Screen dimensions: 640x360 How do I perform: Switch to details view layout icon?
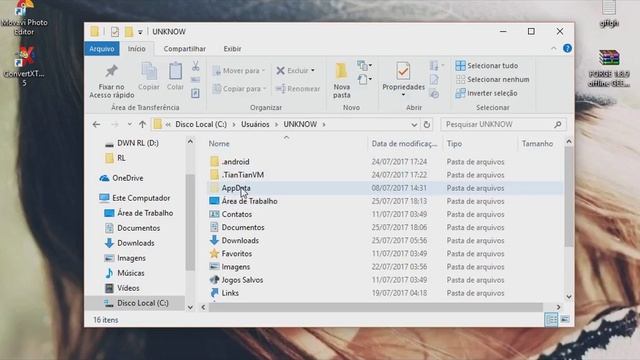(551, 320)
